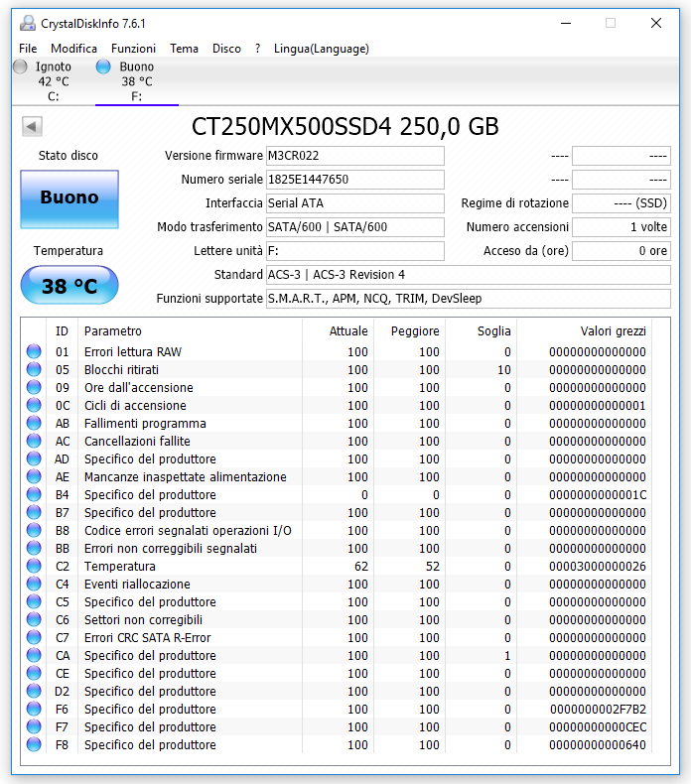Click status icon for Errori non correggibili

34,548
